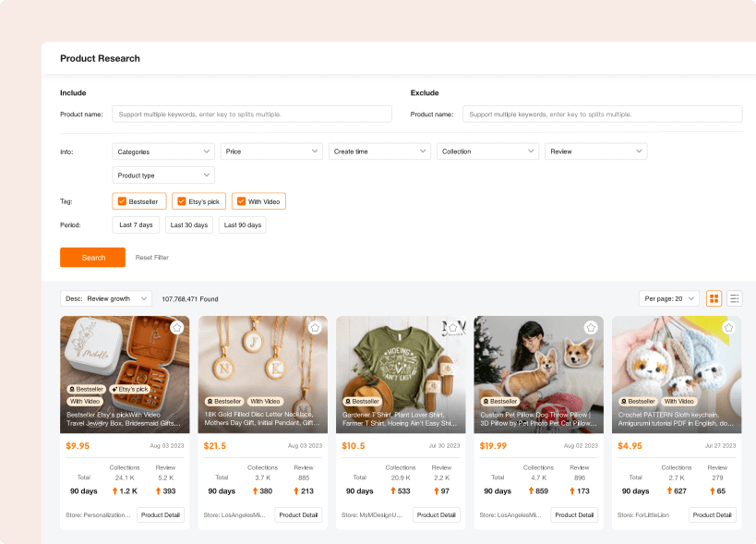Click the With Video badge on the necklace card
The width and height of the screenshot is (756, 544).
coord(266,402)
